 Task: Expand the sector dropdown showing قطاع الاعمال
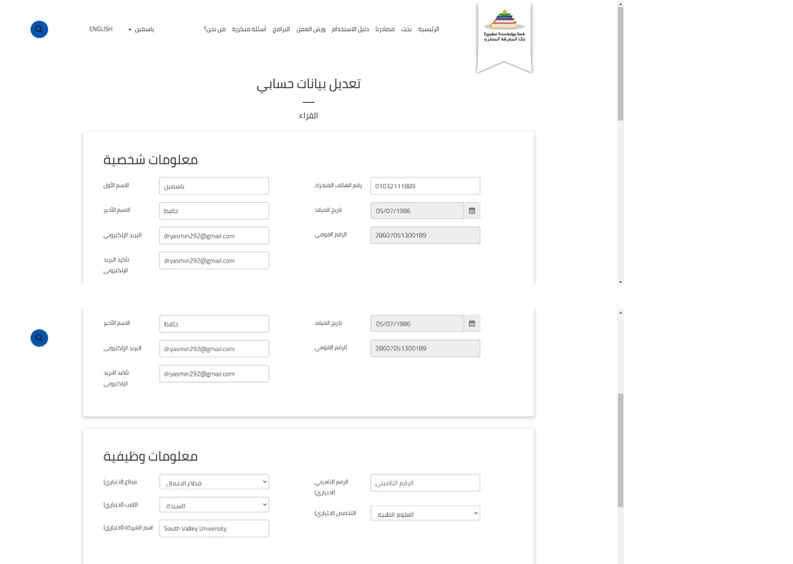point(214,482)
